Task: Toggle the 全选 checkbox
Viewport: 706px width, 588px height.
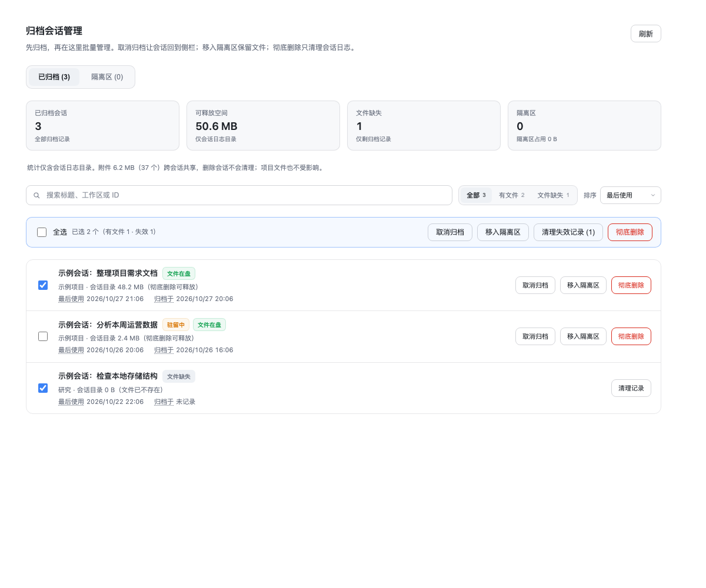Action: pos(42,232)
